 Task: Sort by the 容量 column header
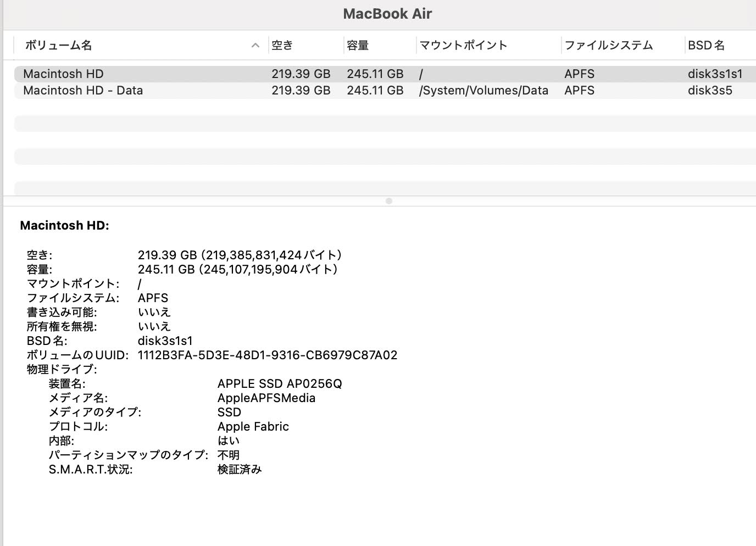[357, 45]
